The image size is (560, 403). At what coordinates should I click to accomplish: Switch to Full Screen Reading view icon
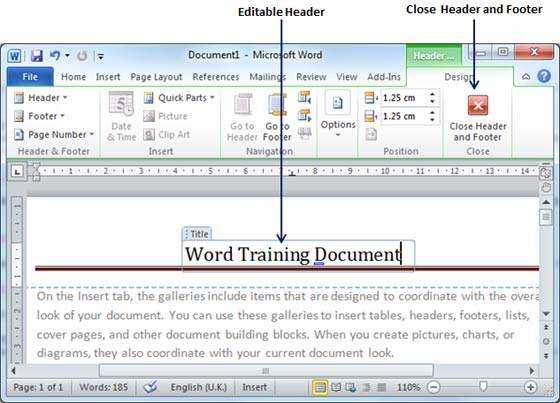click(336, 387)
